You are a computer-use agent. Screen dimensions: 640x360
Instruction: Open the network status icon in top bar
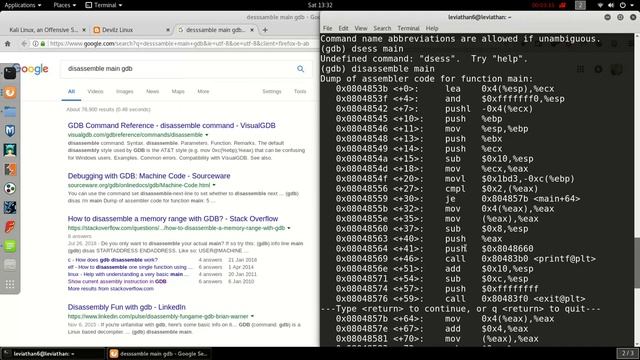[600, 5]
